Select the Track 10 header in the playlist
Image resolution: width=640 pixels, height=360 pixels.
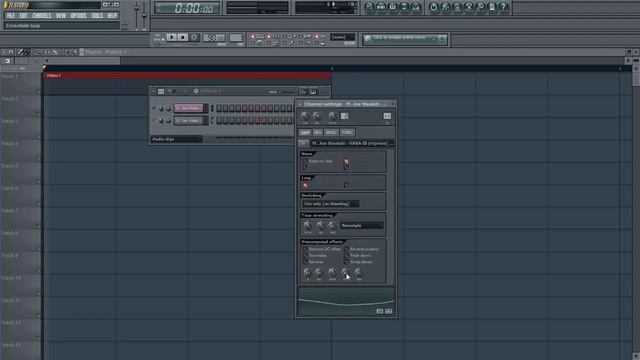(20, 285)
